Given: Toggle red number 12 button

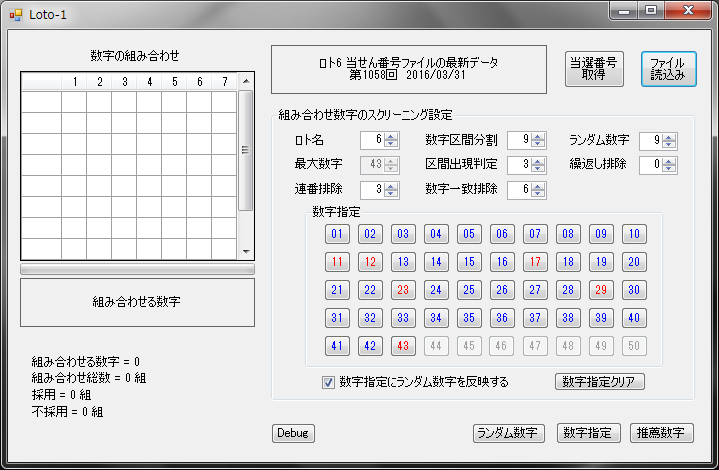Looking at the screenshot, I should [370, 262].
